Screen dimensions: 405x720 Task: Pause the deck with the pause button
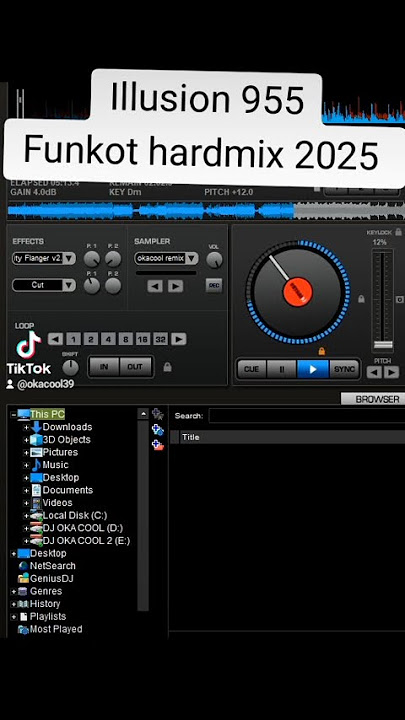pyautogui.click(x=281, y=369)
